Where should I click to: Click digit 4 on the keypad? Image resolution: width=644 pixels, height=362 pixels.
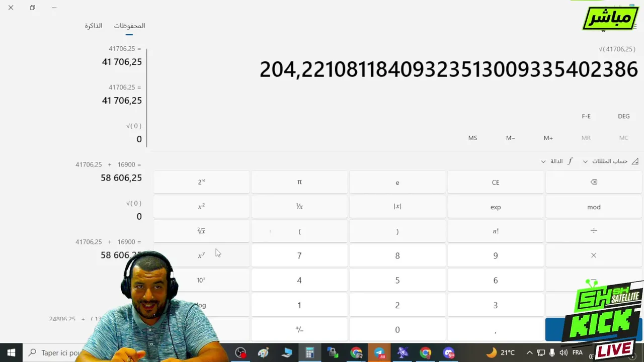pyautogui.click(x=299, y=280)
